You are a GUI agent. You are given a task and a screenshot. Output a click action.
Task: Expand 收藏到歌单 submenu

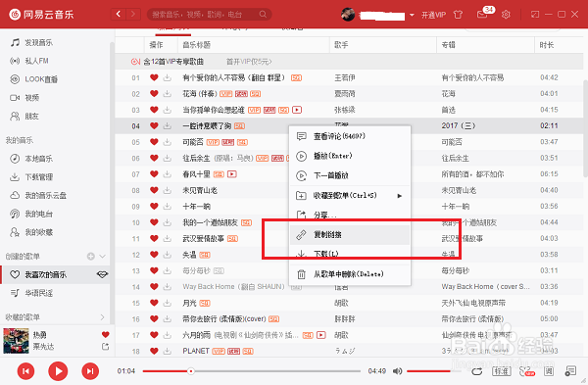point(350,195)
